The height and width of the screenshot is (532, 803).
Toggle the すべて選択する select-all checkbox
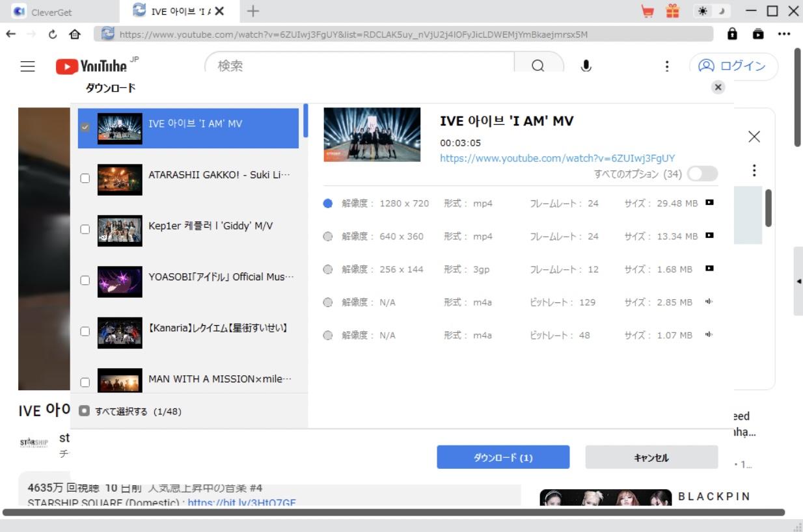point(84,411)
